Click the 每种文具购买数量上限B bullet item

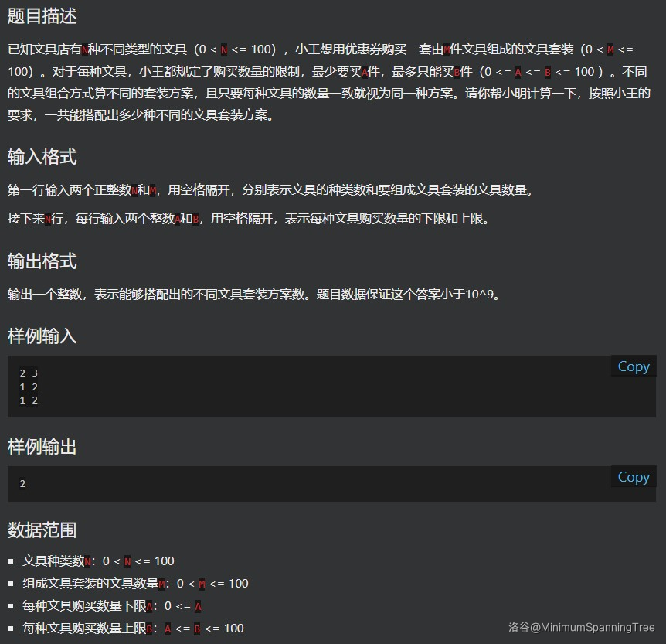click(x=133, y=629)
